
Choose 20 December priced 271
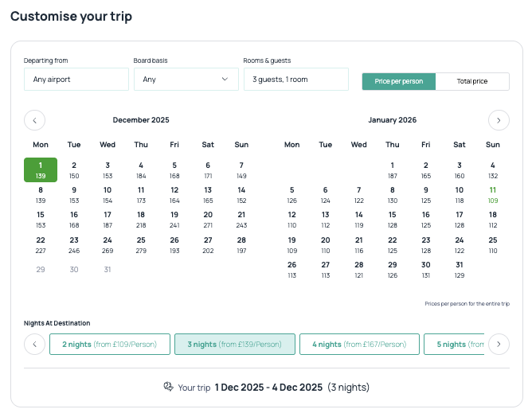point(208,220)
